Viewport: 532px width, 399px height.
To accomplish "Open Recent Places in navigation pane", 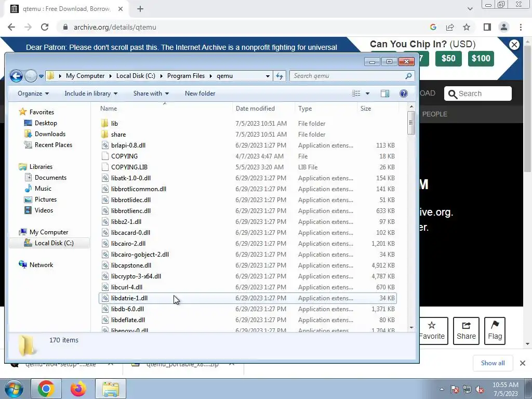I will 54,144.
